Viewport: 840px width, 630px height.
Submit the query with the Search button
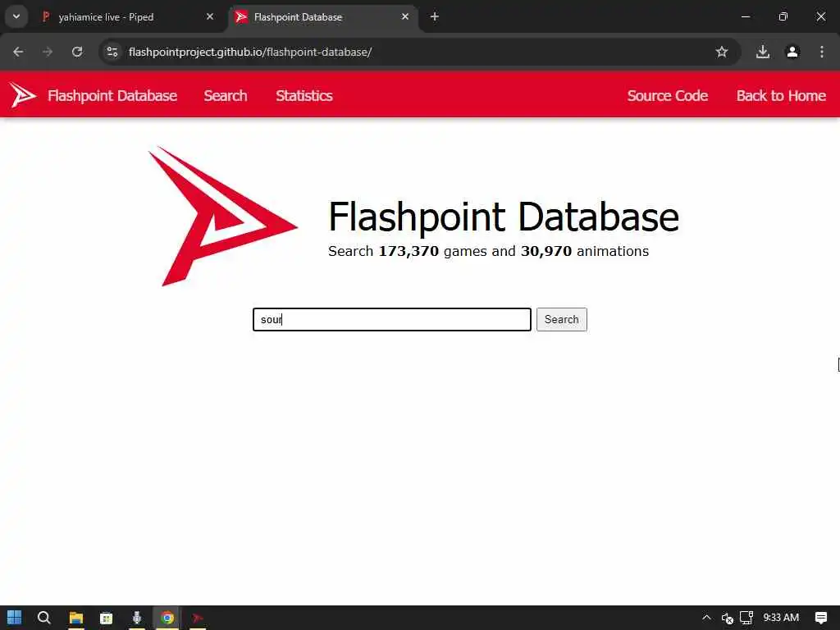pos(561,319)
